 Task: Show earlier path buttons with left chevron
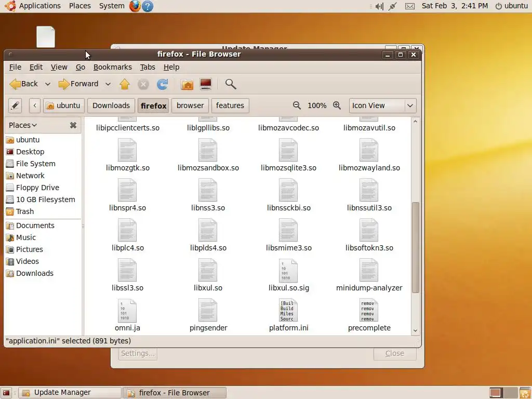[x=35, y=105]
